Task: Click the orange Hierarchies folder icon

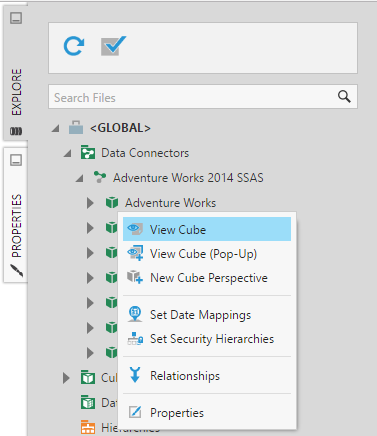Action: [88, 427]
